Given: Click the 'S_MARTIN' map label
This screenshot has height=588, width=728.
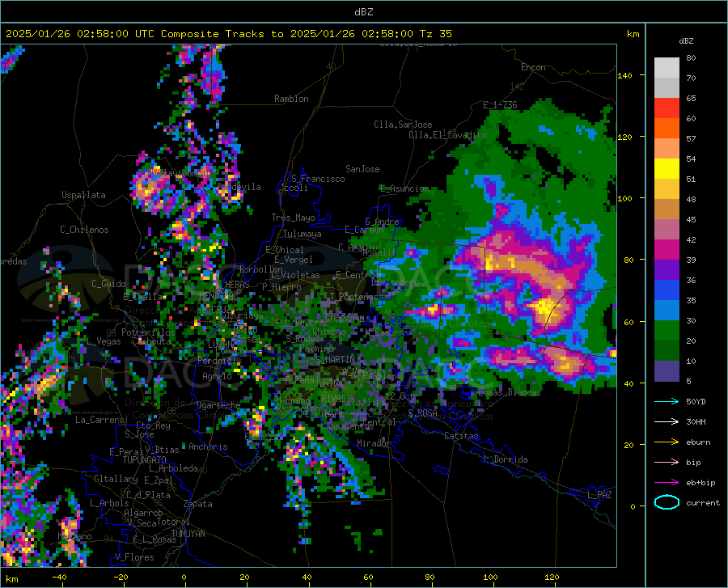Looking at the screenshot, I should pyautogui.click(x=335, y=360).
